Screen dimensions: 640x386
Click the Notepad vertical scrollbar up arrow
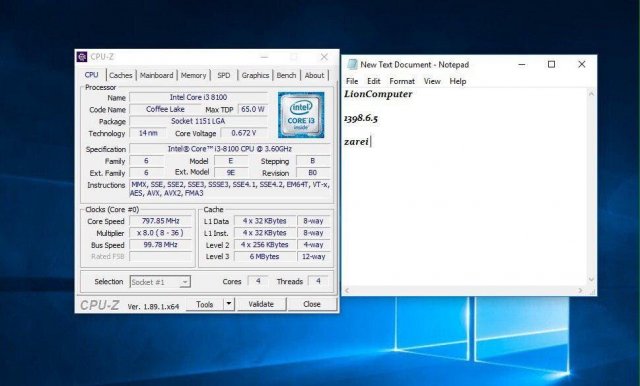591,94
